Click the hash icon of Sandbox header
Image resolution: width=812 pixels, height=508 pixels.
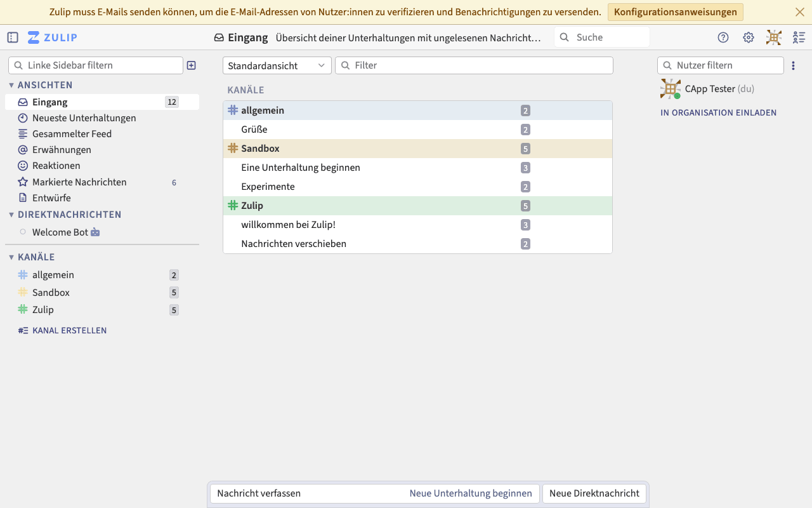coord(233,149)
